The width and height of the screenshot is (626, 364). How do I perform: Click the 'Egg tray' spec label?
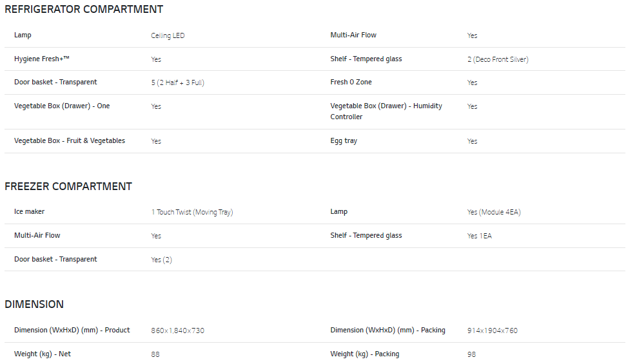pyautogui.click(x=344, y=140)
